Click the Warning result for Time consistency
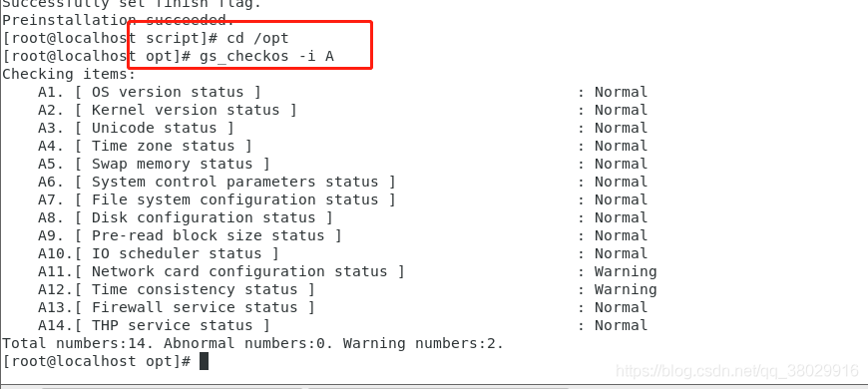 [626, 289]
